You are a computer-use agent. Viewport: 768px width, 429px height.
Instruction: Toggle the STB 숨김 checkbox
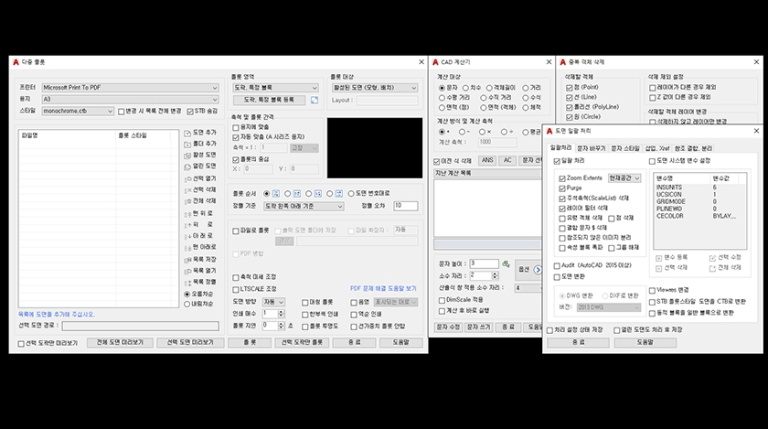189,111
